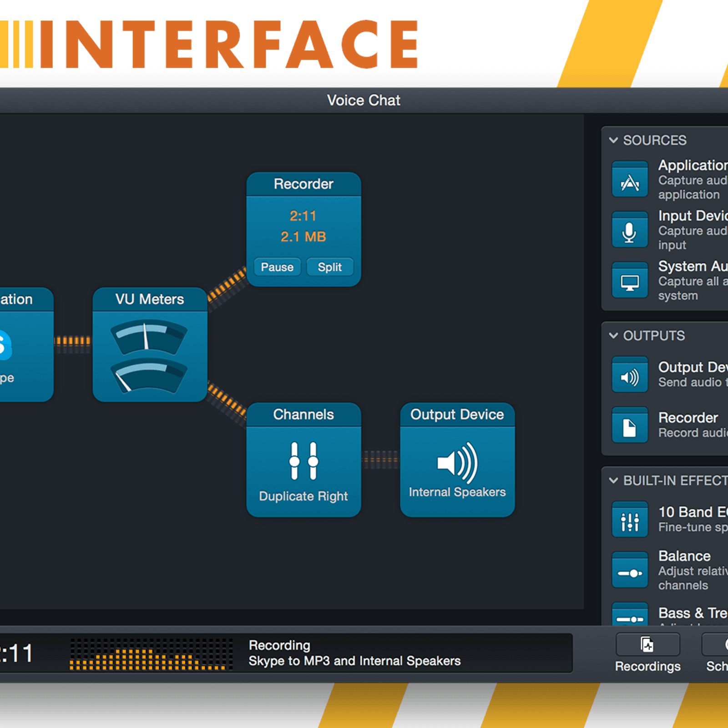Click the Output Device block title
Viewport: 728px width, 728px height.
[x=457, y=414]
